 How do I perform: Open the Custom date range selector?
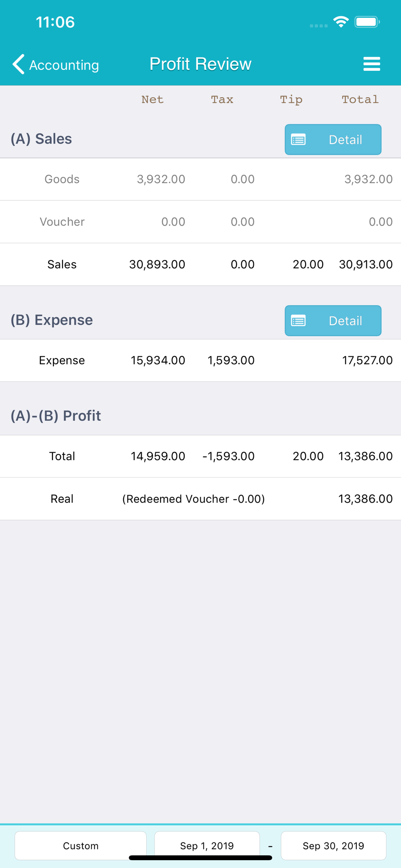[x=81, y=845]
